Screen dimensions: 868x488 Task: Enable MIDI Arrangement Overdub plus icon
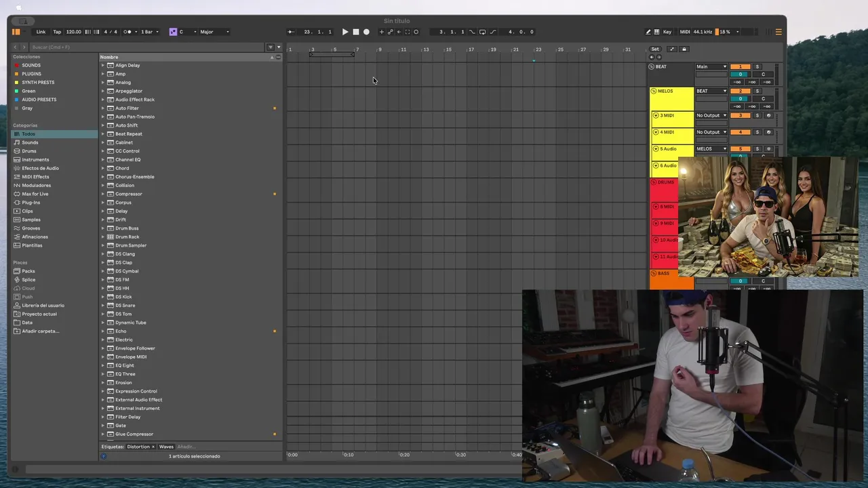point(381,32)
